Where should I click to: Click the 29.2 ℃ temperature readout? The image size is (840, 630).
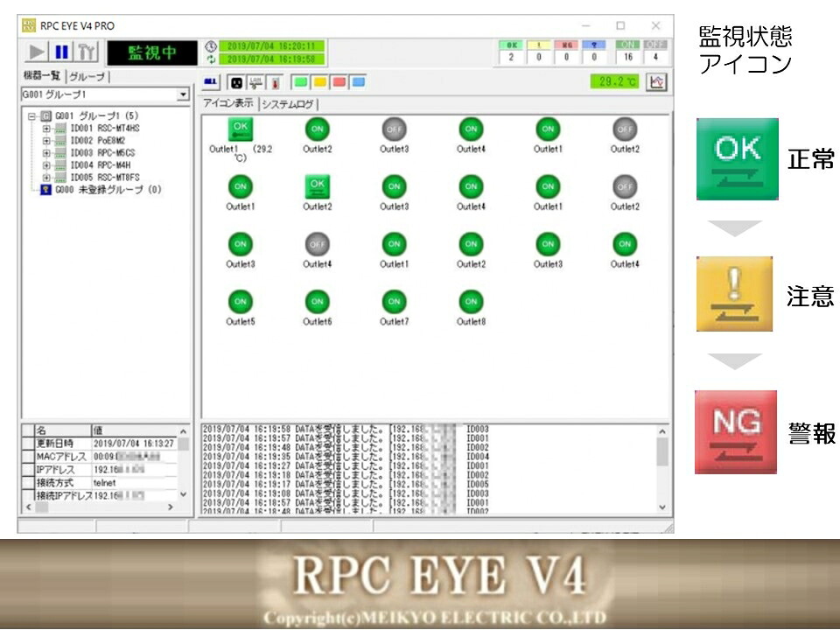(x=615, y=82)
